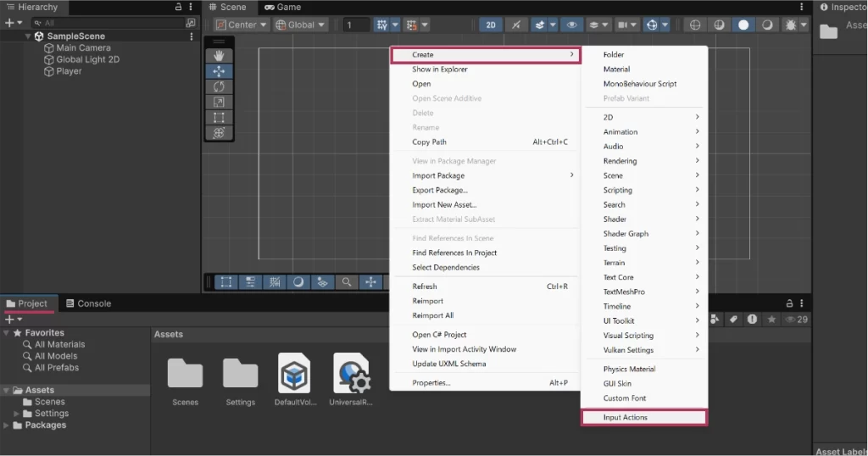Click the Gizmos bug icon in scene toolbar
The width and height of the screenshot is (868, 456).
click(x=791, y=25)
